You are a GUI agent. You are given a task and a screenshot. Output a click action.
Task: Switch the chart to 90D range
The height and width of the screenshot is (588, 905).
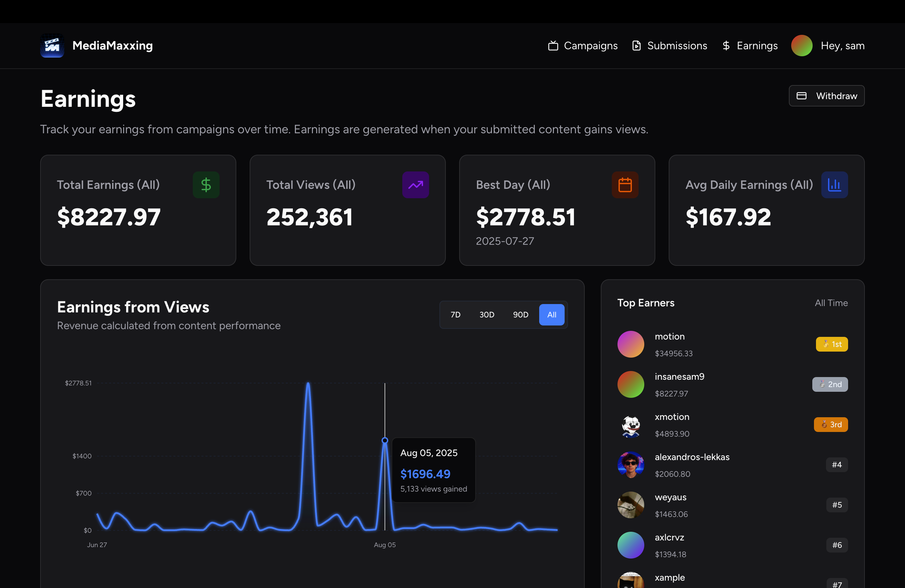point(520,314)
